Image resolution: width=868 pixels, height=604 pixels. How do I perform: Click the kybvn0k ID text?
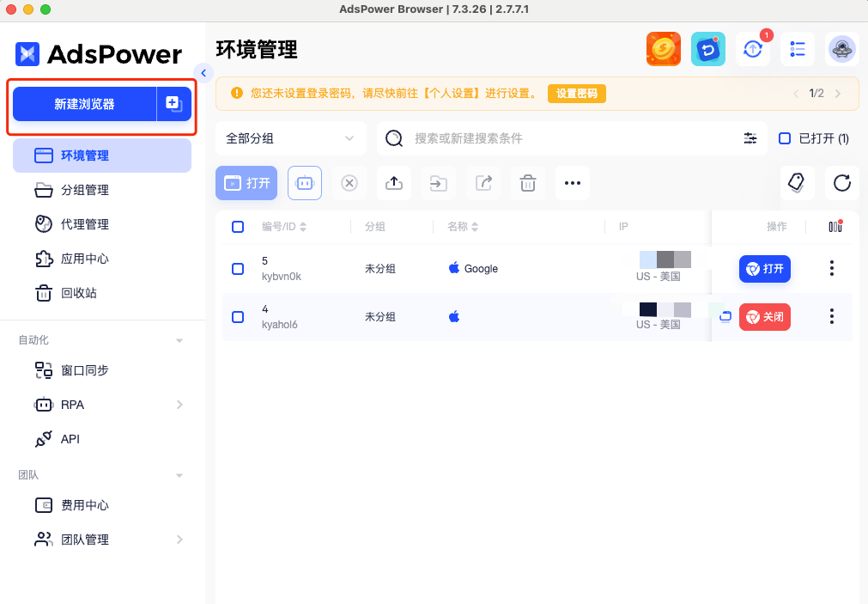click(x=282, y=277)
